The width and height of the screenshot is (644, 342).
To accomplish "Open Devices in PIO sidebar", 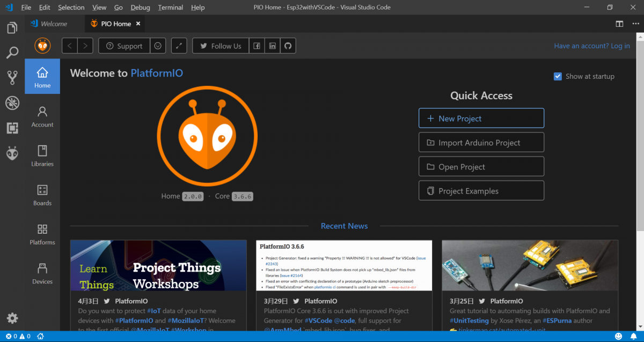I will (x=42, y=273).
